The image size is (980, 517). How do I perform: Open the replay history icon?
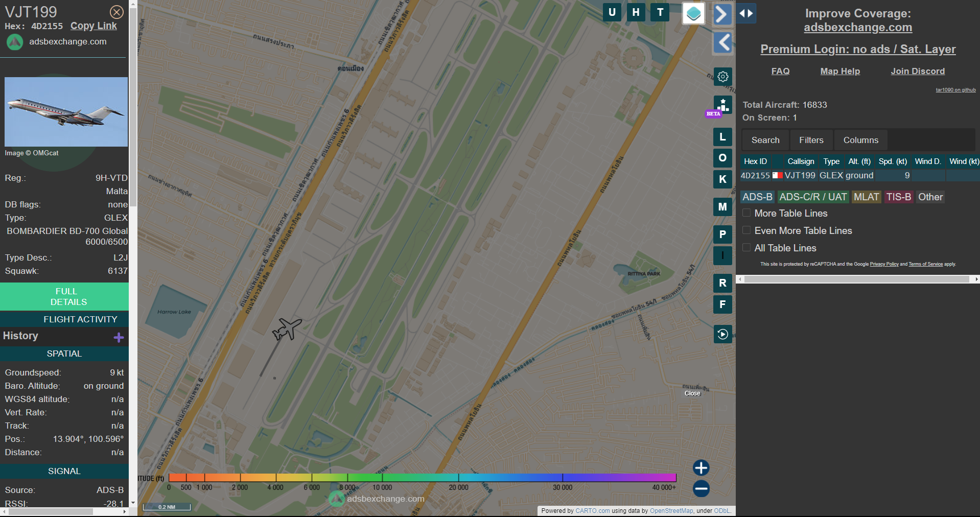[x=722, y=334]
